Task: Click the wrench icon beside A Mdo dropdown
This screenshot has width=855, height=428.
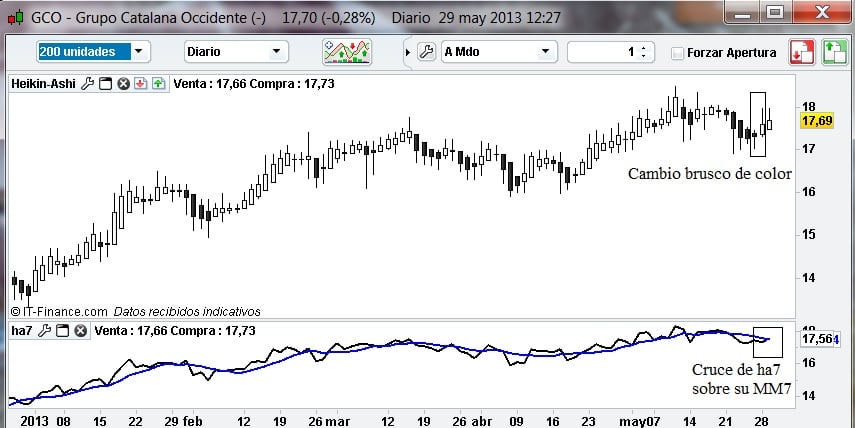Action: click(x=426, y=52)
